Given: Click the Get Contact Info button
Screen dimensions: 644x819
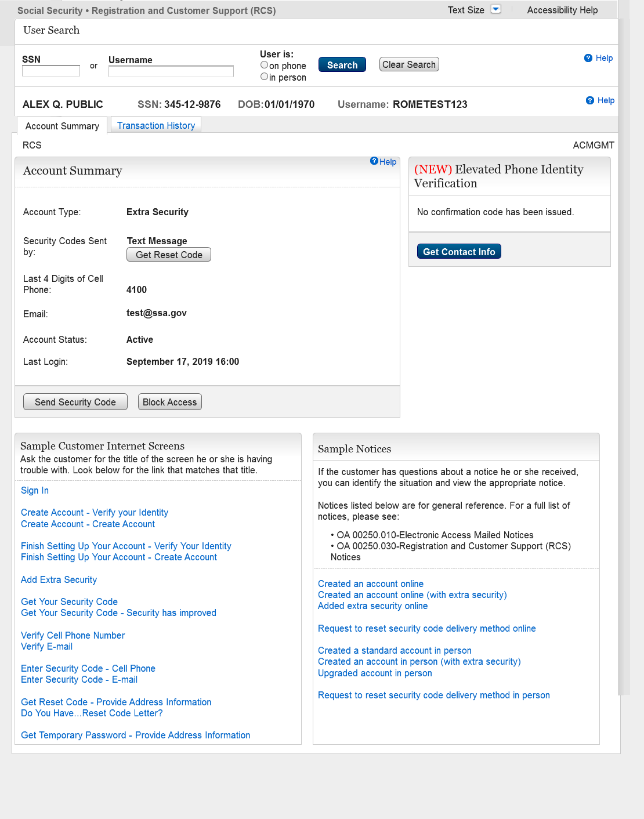Looking at the screenshot, I should tap(459, 252).
